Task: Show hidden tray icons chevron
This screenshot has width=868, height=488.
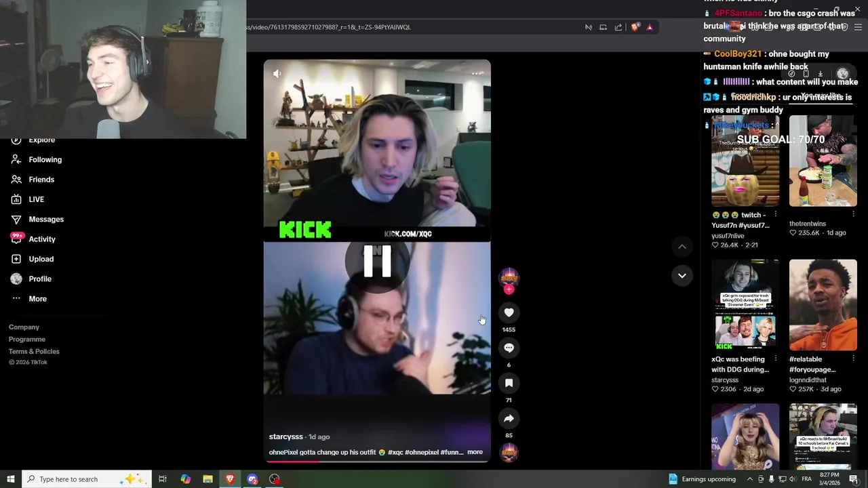Action: [x=749, y=479]
